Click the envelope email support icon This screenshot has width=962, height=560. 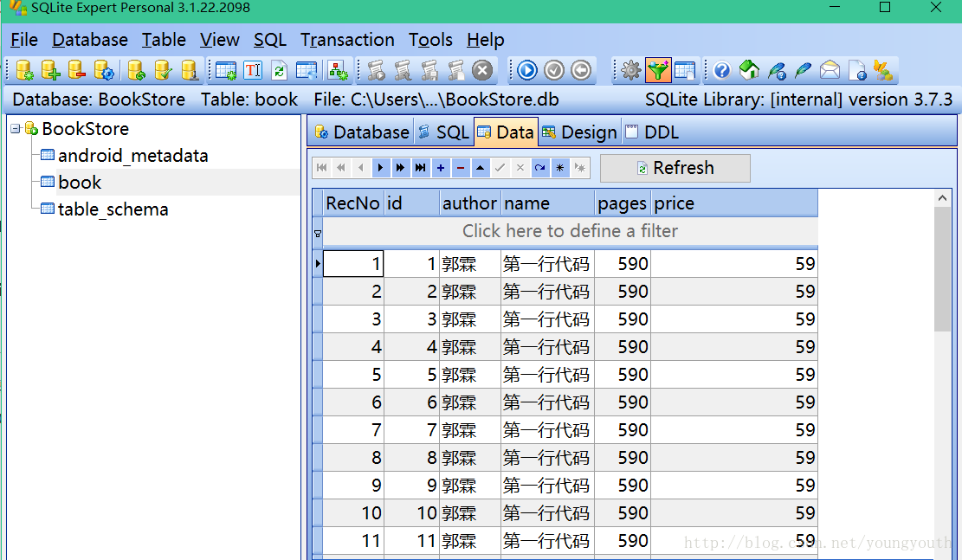[x=830, y=70]
